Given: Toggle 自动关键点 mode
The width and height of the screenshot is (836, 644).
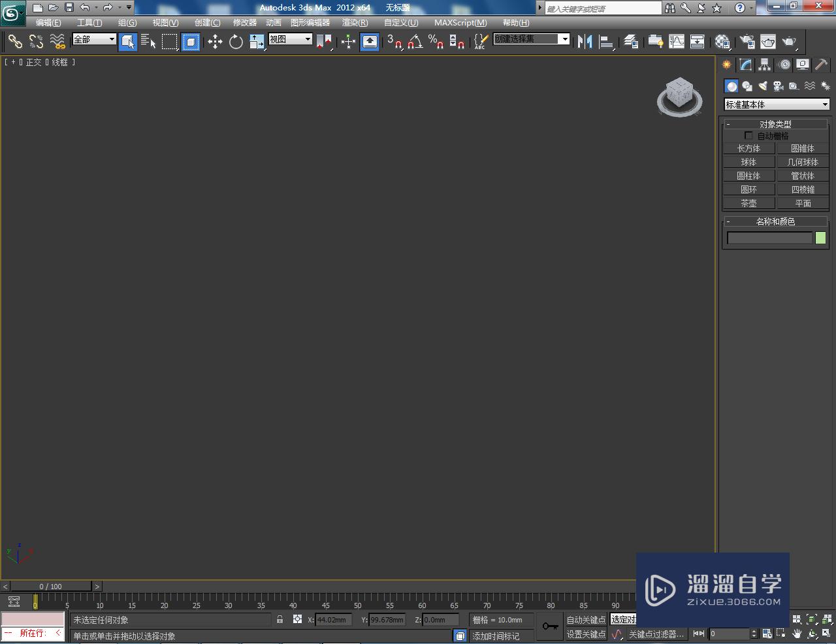Looking at the screenshot, I should [x=586, y=619].
